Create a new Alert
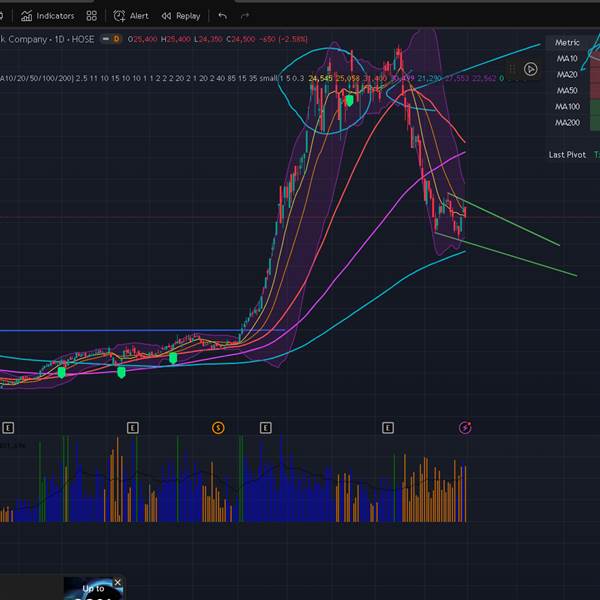The height and width of the screenshot is (600, 600). [x=130, y=16]
